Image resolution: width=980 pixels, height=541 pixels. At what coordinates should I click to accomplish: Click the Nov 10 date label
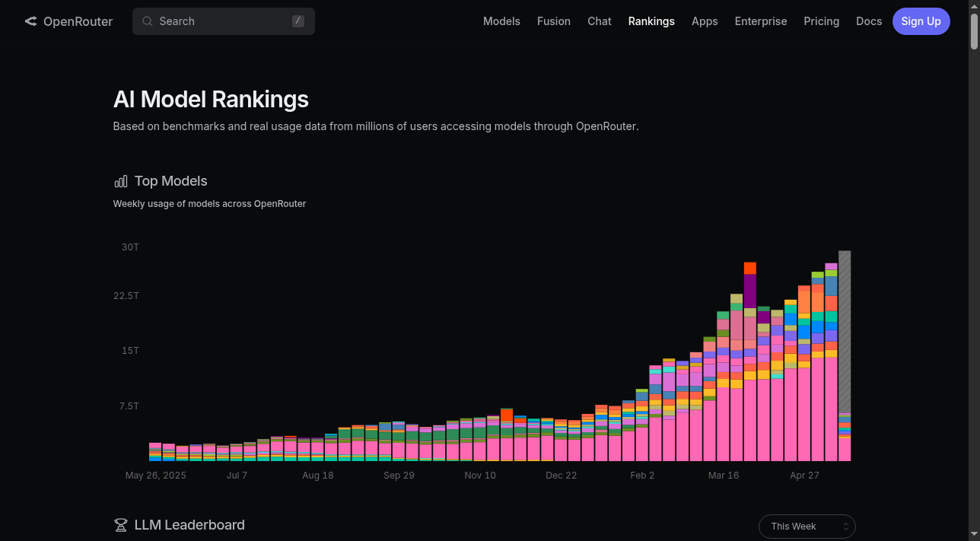click(480, 476)
